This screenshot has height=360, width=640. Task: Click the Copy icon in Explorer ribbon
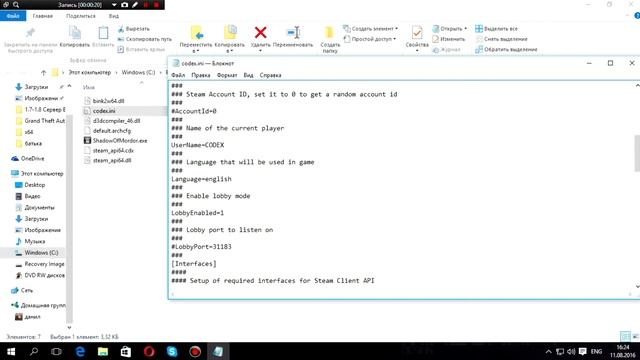[x=75, y=33]
